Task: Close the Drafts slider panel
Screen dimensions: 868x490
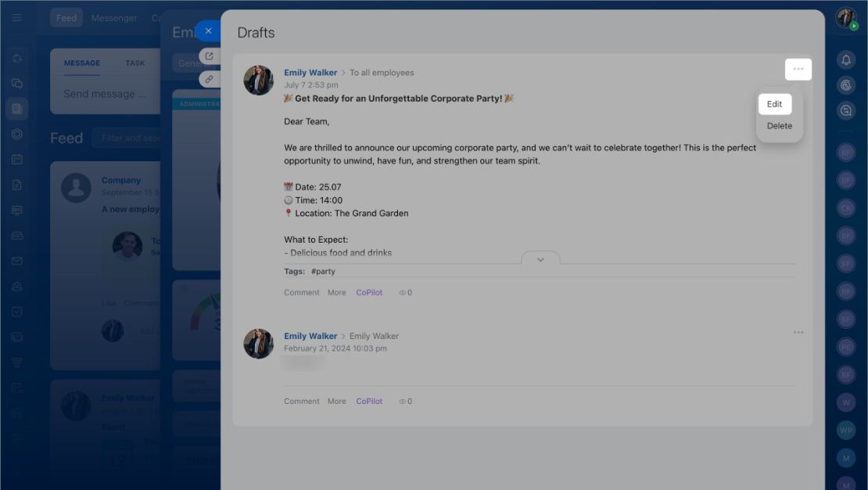Action: click(x=208, y=31)
